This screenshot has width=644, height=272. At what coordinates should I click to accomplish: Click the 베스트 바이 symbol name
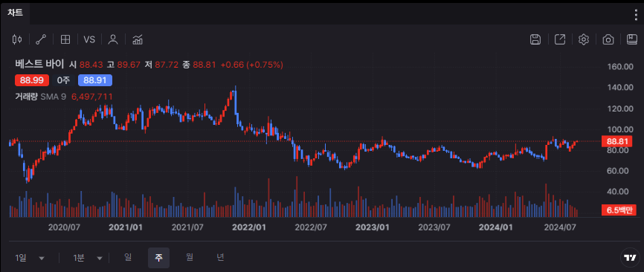pos(39,65)
